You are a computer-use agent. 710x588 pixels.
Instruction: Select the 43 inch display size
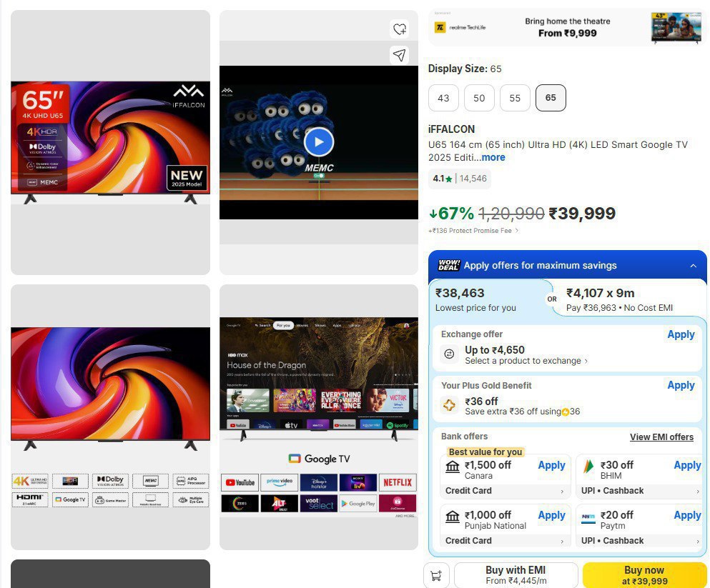tap(443, 98)
